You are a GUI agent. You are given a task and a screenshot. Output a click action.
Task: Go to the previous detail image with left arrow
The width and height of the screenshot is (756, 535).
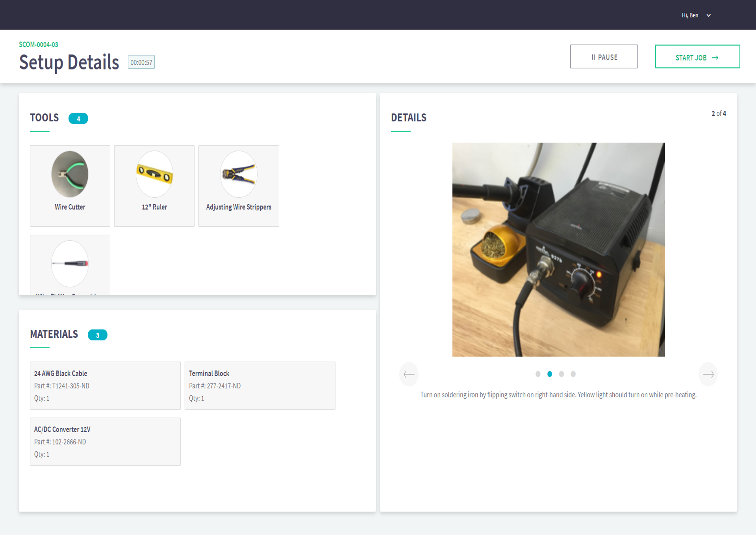click(409, 374)
